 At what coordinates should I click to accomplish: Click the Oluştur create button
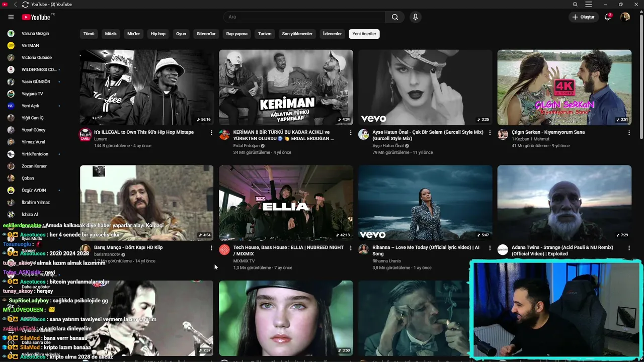click(x=583, y=17)
